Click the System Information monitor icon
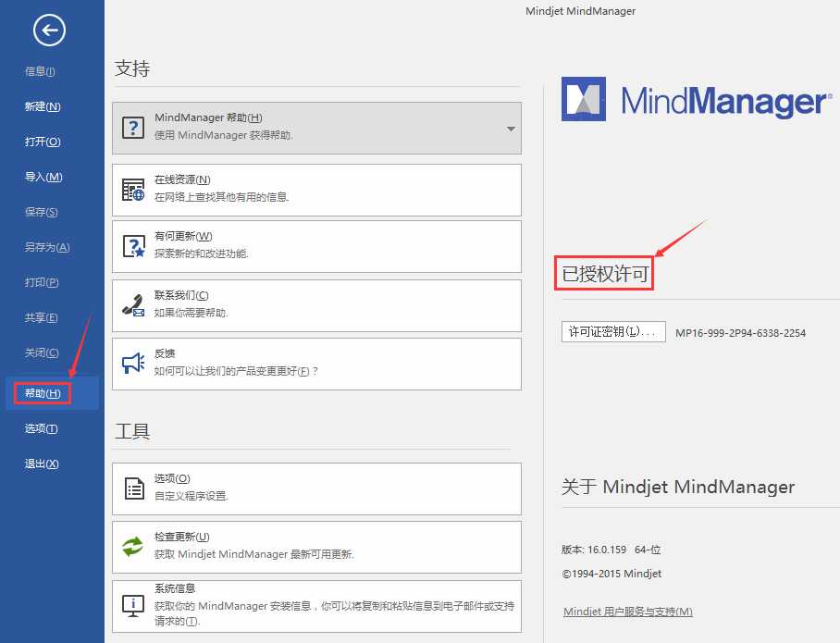 (133, 605)
